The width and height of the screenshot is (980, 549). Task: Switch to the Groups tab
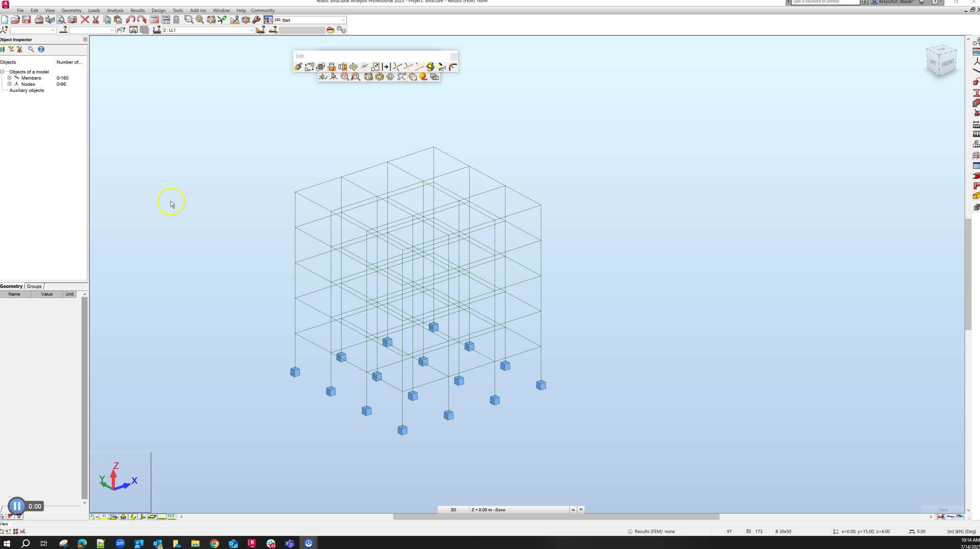tap(34, 286)
